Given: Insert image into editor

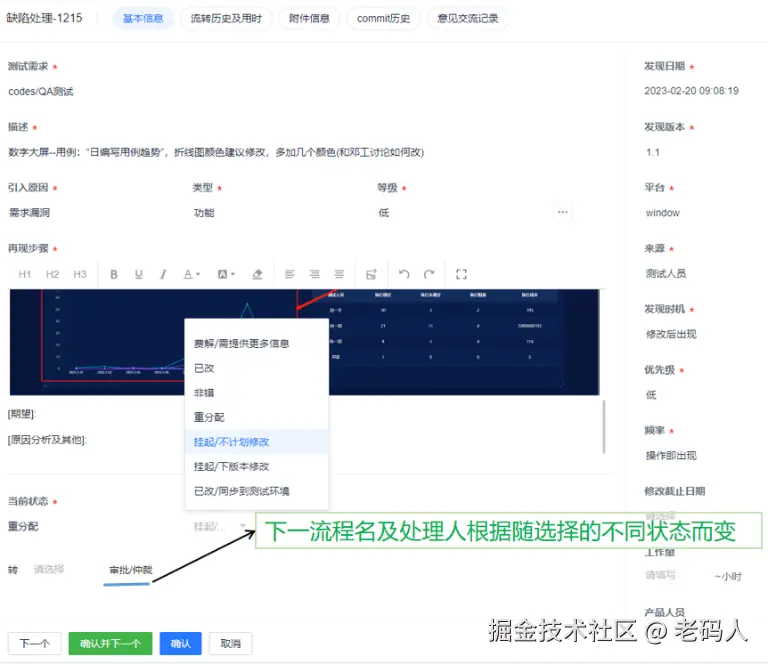Looking at the screenshot, I should tap(371, 274).
